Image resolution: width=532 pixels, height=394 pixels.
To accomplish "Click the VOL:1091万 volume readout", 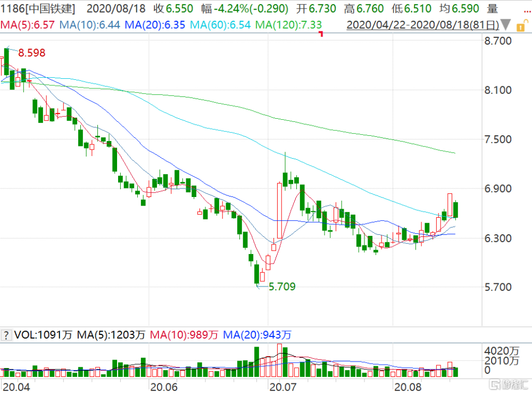I will (x=43, y=335).
